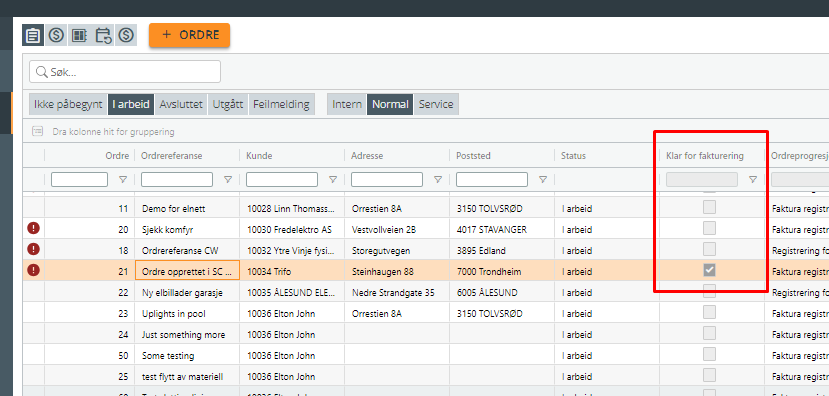Select the I arbeid status tab
Image resolution: width=829 pixels, height=396 pixels.
[131, 104]
